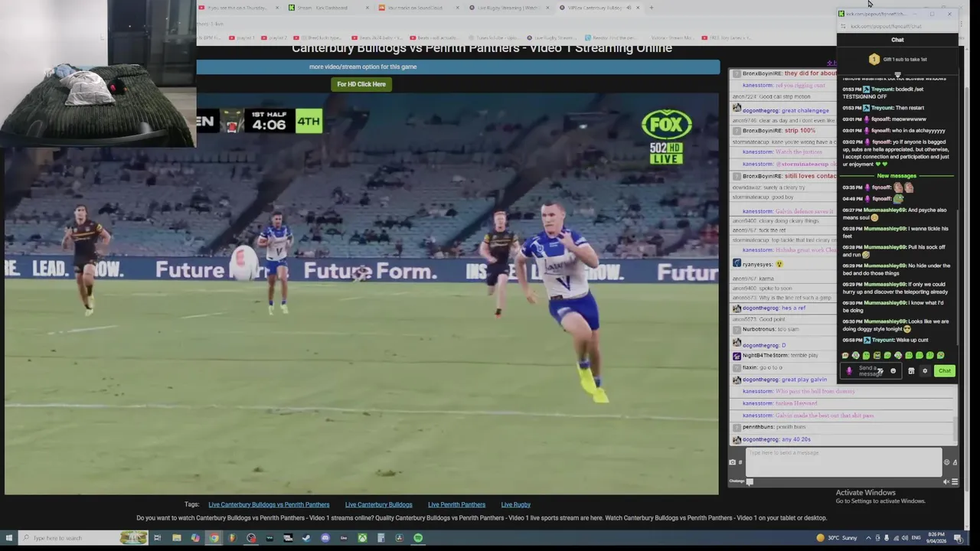This screenshot has height=551, width=980.
Task: Open Google Chrome from the taskbar
Action: 214,538
